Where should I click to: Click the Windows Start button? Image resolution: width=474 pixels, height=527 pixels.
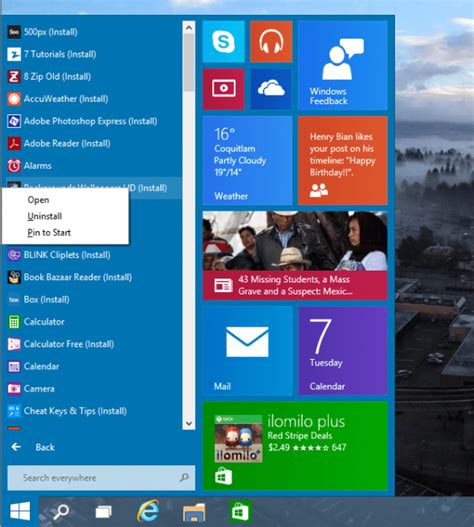[20, 511]
